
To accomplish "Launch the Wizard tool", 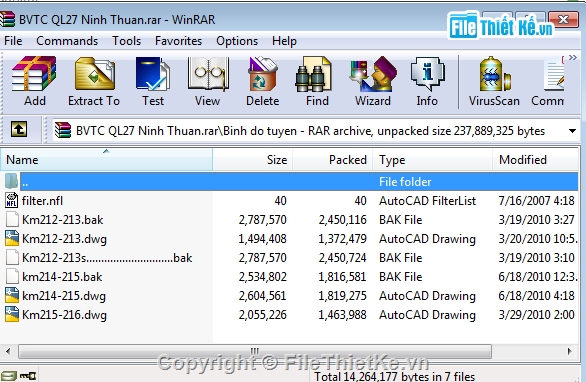I will [x=373, y=81].
